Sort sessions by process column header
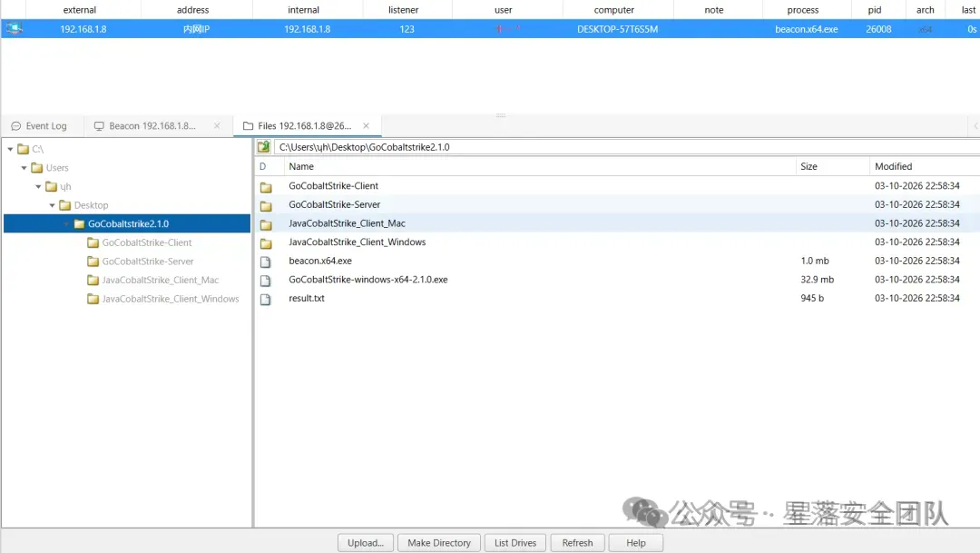Image resolution: width=980 pixels, height=553 pixels. point(802,10)
